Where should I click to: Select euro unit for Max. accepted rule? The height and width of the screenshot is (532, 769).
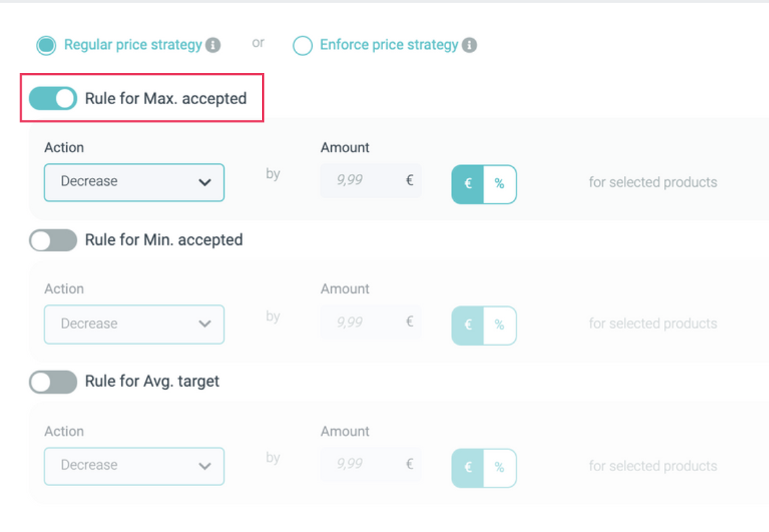click(x=468, y=184)
